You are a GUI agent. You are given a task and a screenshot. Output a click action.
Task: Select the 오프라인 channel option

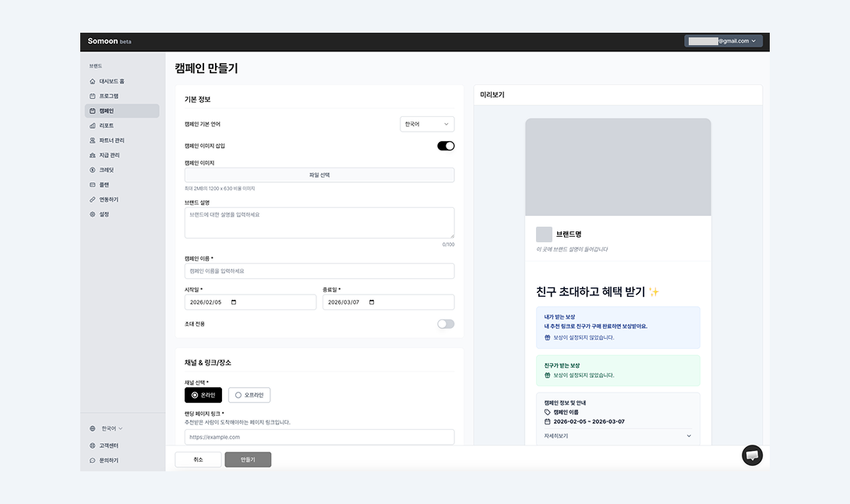click(251, 395)
